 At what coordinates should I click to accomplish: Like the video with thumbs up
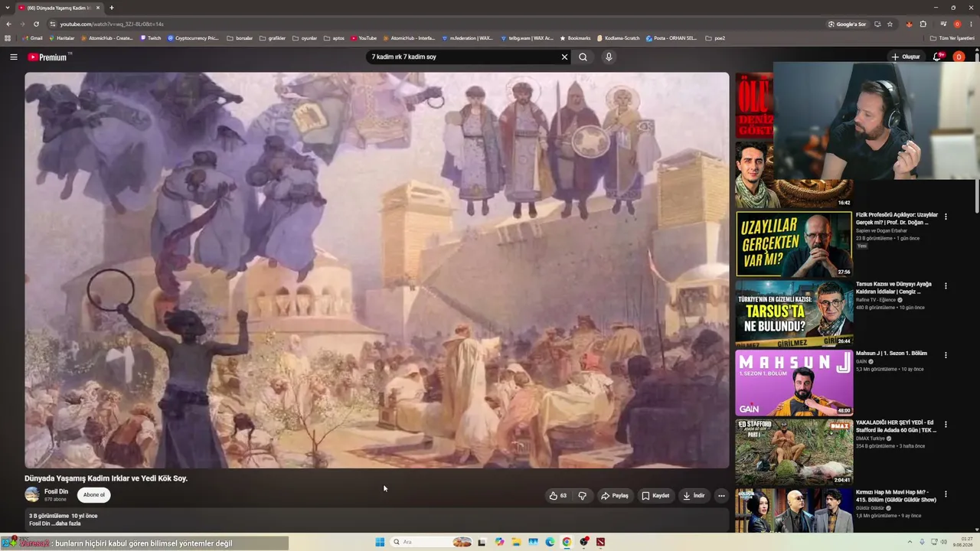click(x=558, y=496)
